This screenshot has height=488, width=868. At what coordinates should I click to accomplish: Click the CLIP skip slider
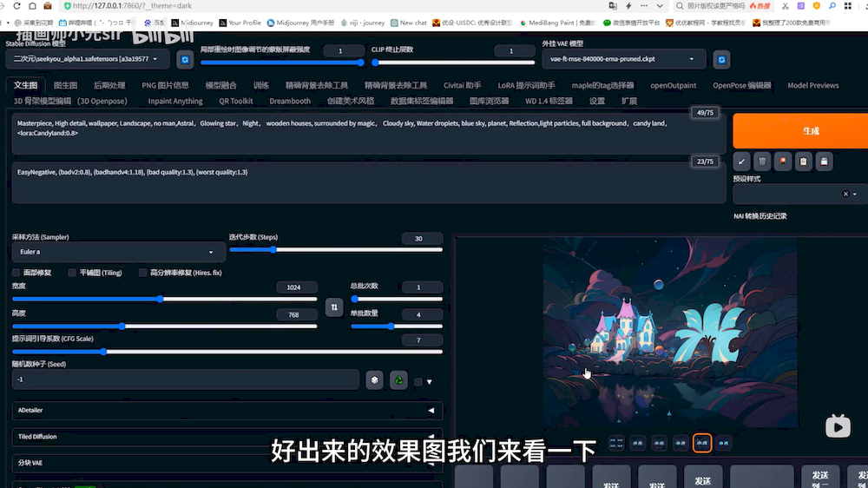click(x=454, y=63)
